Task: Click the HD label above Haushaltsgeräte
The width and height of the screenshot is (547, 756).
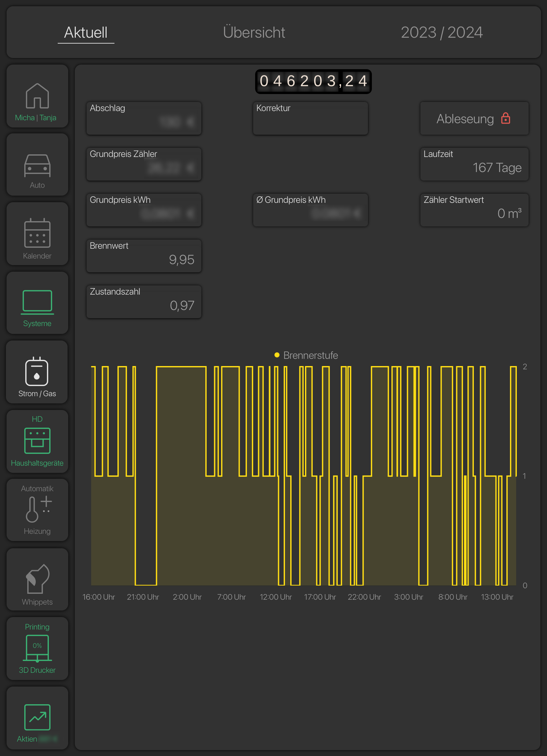Action: (37, 419)
